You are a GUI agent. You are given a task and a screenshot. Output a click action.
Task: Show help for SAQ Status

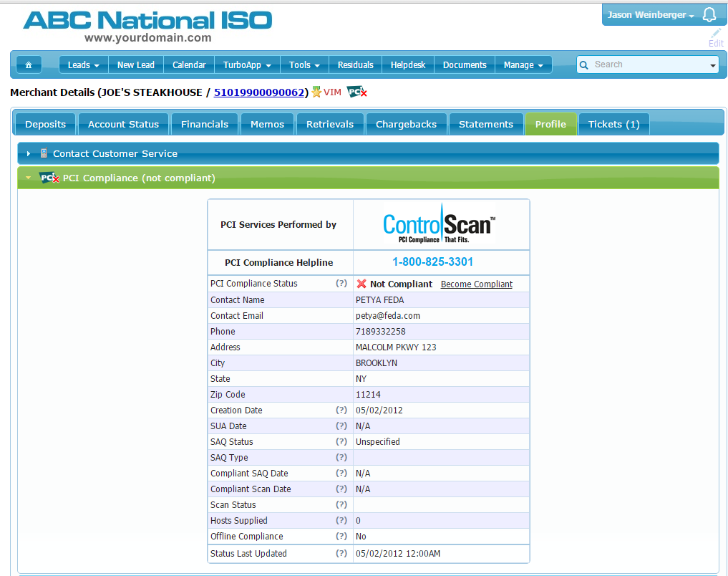341,441
